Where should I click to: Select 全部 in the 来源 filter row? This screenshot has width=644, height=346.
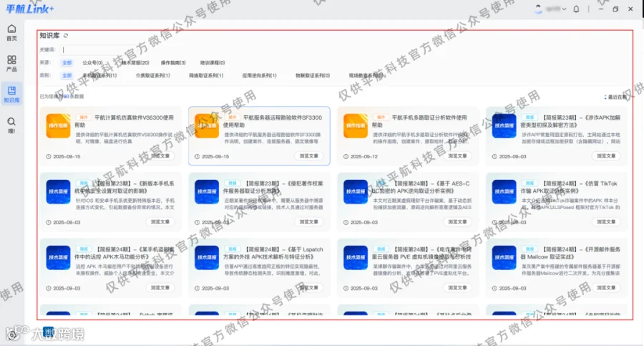(x=67, y=63)
